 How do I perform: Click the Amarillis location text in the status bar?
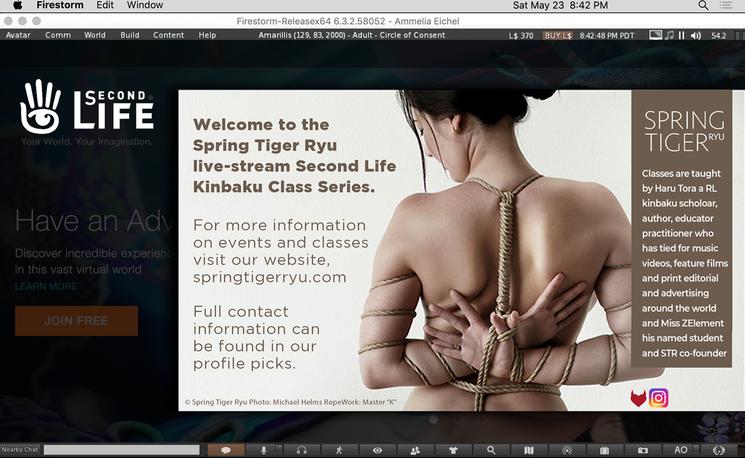click(352, 35)
